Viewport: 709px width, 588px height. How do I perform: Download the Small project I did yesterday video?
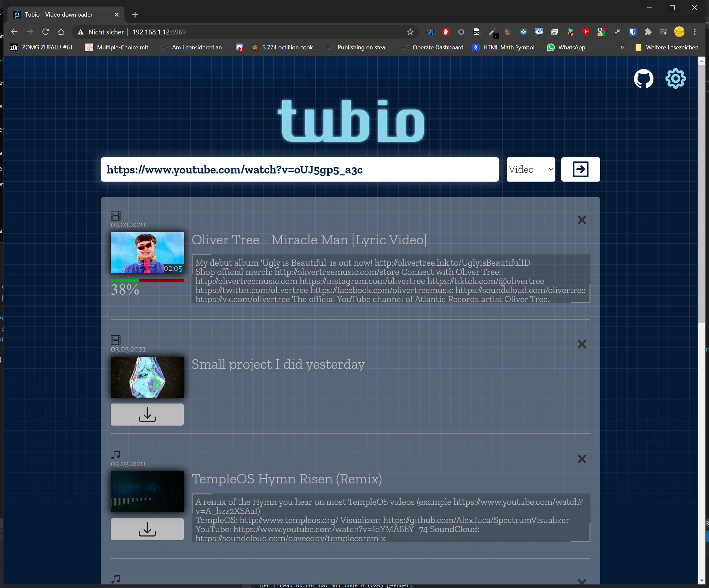[147, 414]
